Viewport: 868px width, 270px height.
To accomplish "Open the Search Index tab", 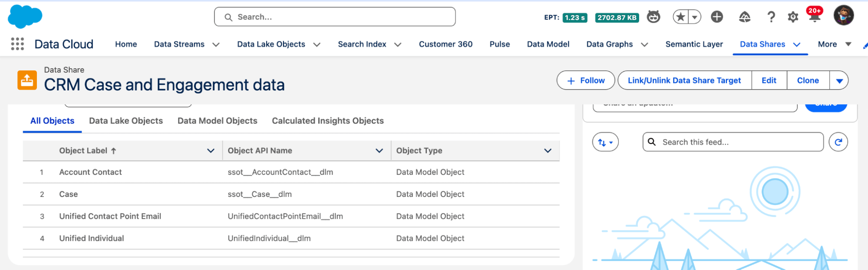I will 362,44.
